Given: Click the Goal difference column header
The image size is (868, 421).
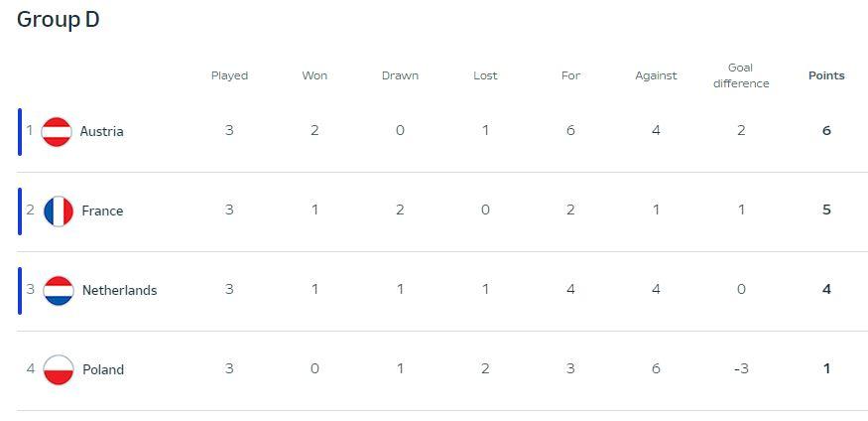Looking at the screenshot, I should click(x=741, y=75).
